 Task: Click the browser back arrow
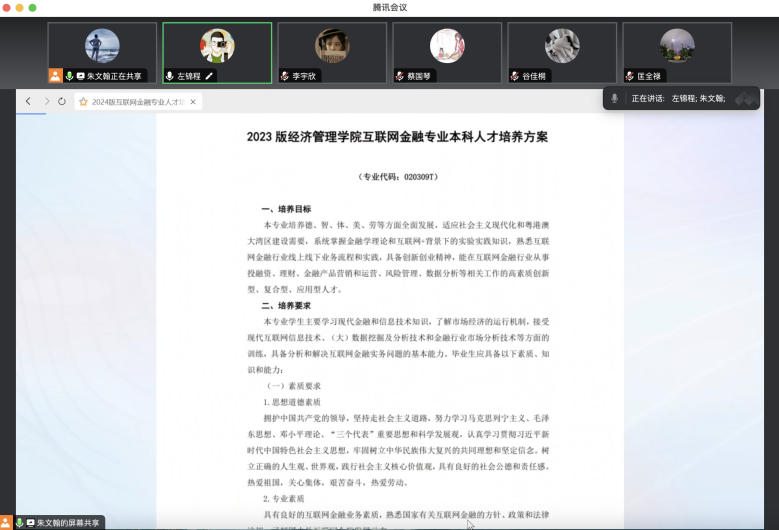(x=28, y=101)
